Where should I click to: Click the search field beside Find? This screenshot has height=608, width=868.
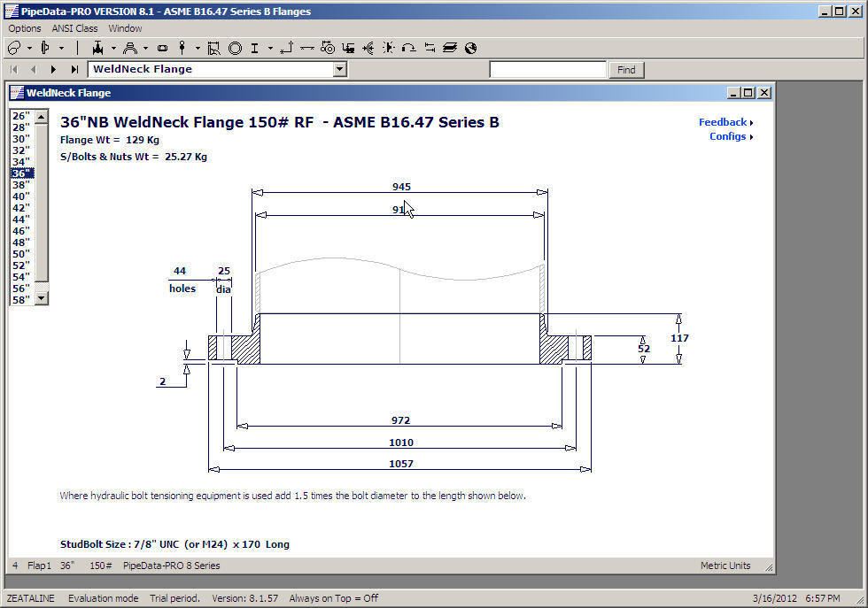548,70
